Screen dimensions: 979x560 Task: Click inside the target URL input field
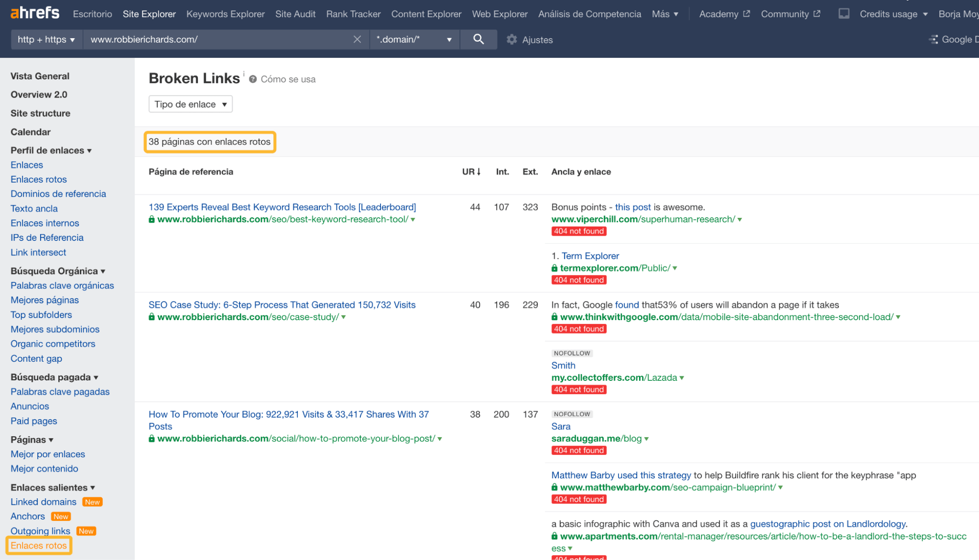[220, 39]
